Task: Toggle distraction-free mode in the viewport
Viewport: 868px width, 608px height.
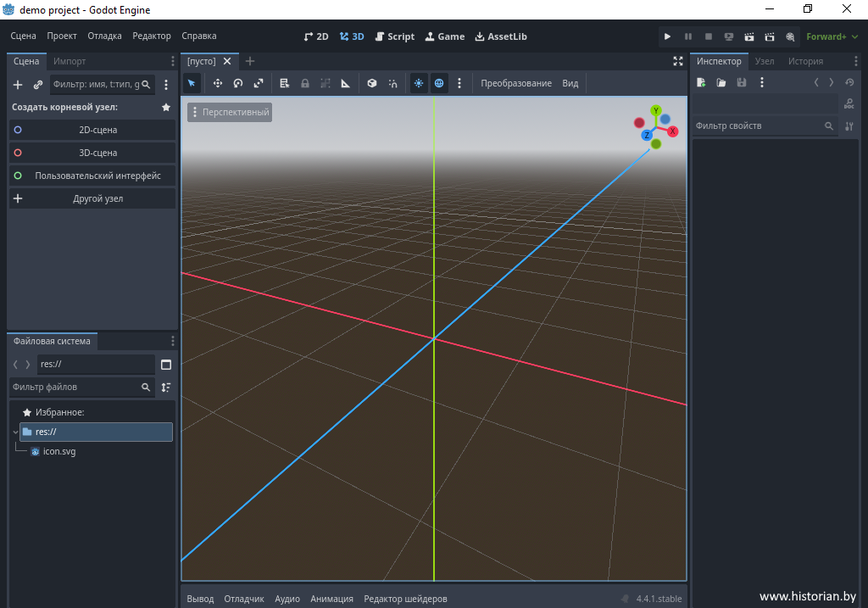Action: coord(678,61)
